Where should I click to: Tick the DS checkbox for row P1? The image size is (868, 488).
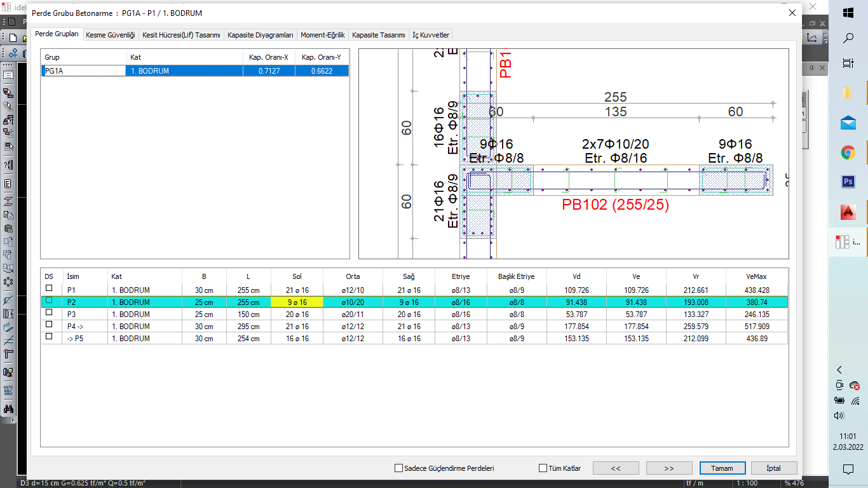(x=49, y=290)
